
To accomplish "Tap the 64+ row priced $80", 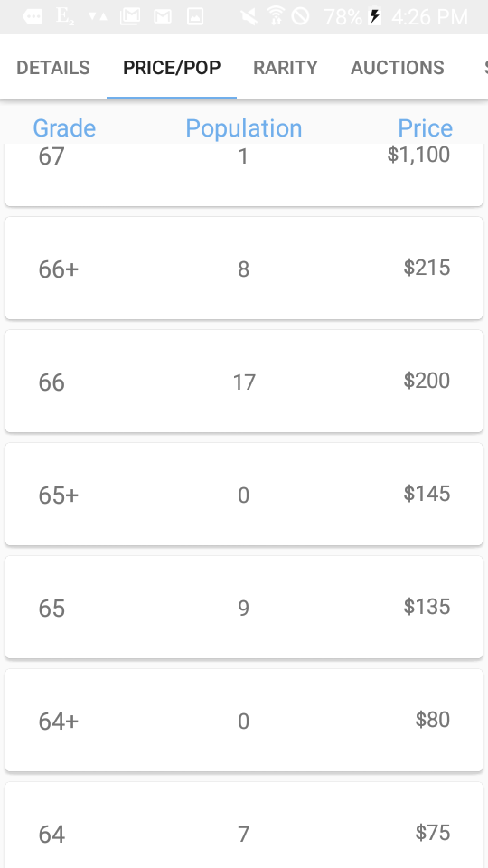I will (x=244, y=720).
